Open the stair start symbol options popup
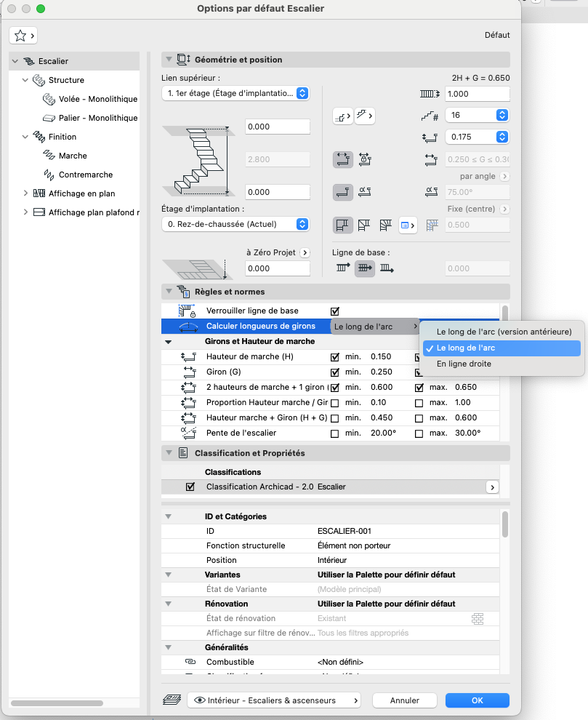Viewport: 588px width, 720px height. (x=343, y=116)
